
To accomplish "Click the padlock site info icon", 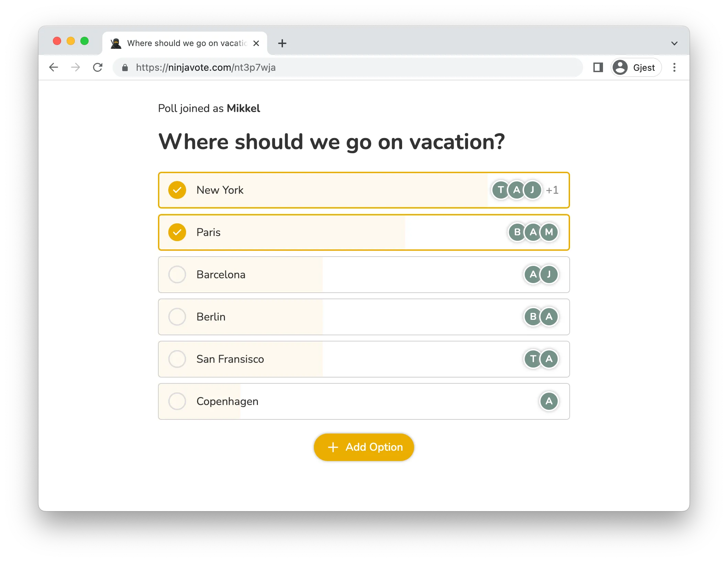I will click(125, 68).
